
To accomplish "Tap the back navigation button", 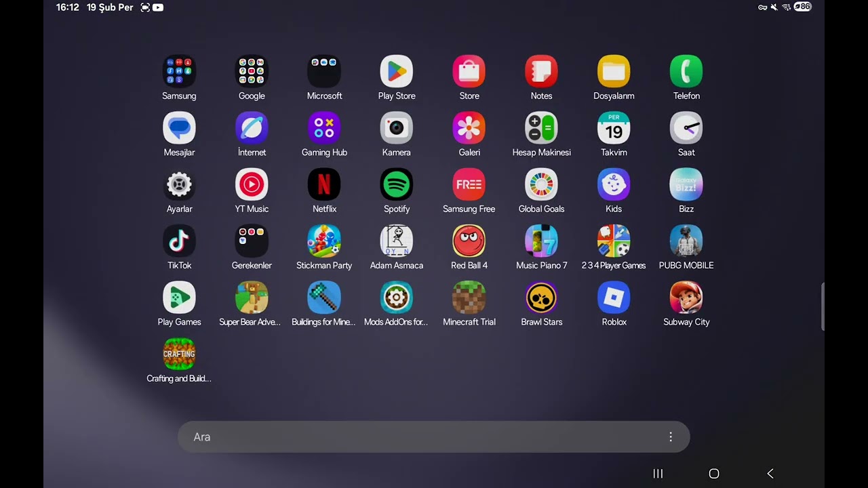I will pos(770,474).
